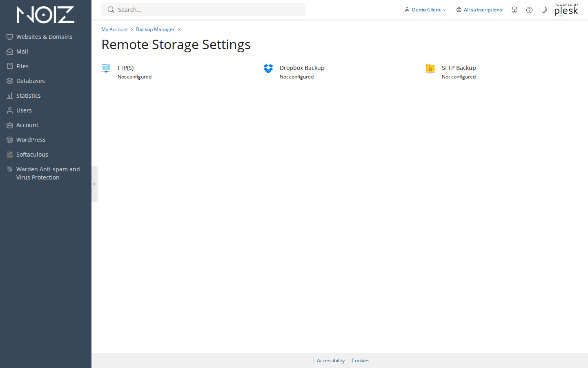Screen dimensions: 588x368
Task: Click the SFTP locked folder icon
Action: (430, 68)
